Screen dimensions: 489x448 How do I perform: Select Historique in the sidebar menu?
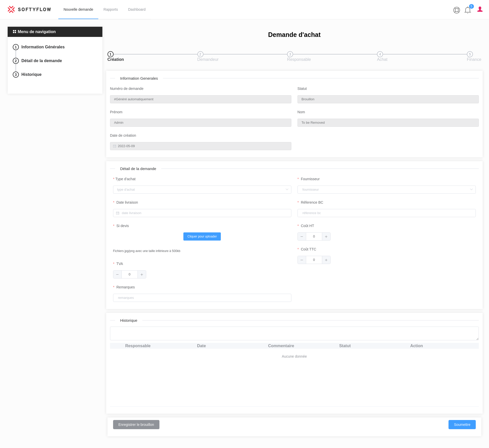coord(31,74)
